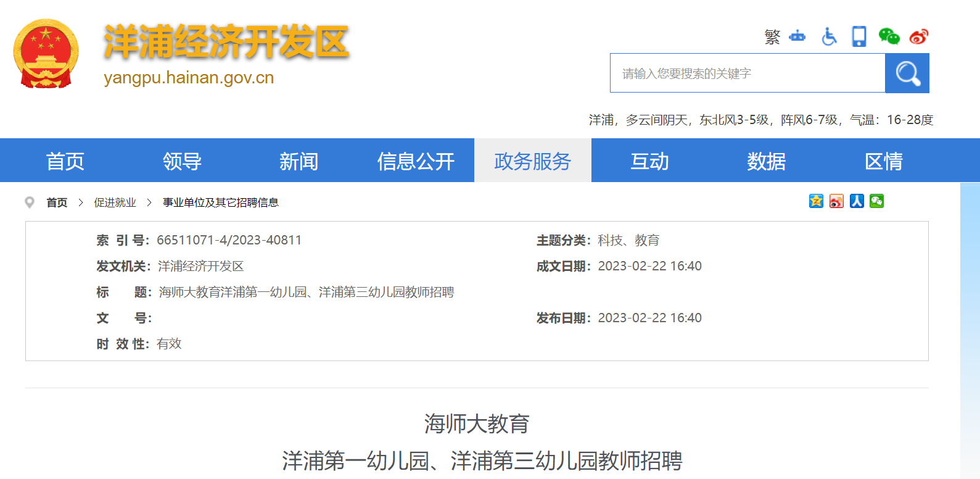Click the 发布日期 field label
Viewport: 980px width, 479px height.
564,318
